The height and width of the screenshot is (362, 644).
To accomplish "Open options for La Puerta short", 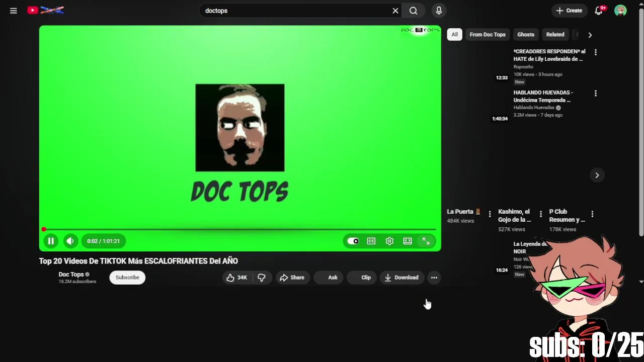I will point(490,214).
